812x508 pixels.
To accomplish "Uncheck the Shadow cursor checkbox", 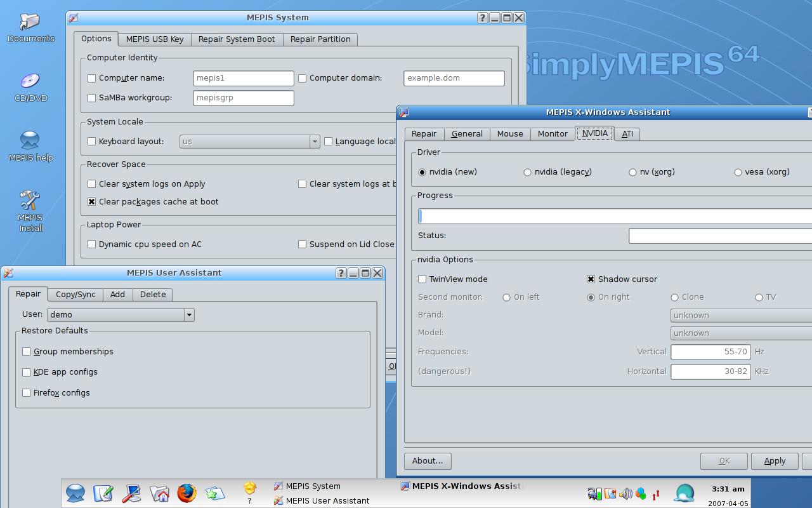I will point(591,279).
